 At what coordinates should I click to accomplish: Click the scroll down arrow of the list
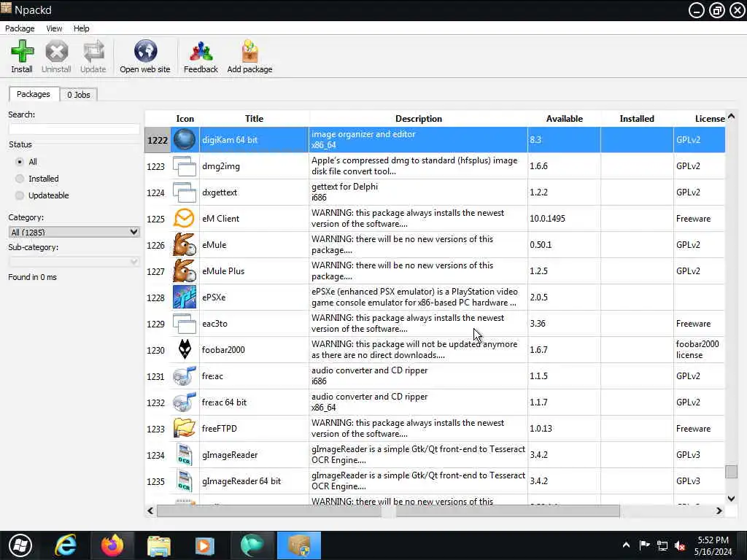(x=731, y=499)
